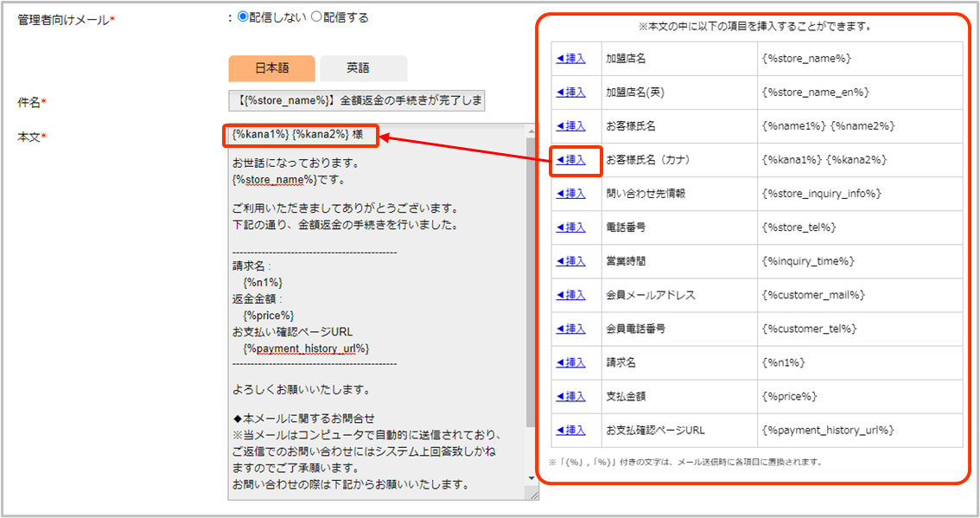The height and width of the screenshot is (518, 980).
Task: Switch to the 日本語 tab
Action: (272, 68)
